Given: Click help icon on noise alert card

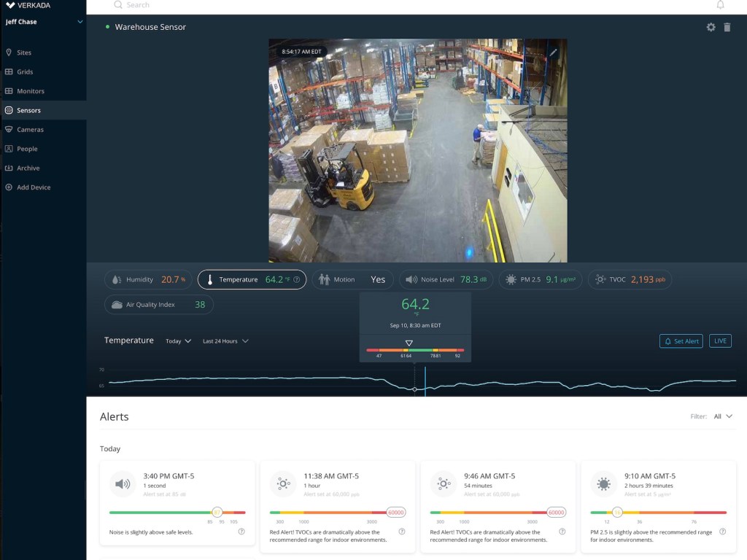Looking at the screenshot, I should tap(241, 532).
